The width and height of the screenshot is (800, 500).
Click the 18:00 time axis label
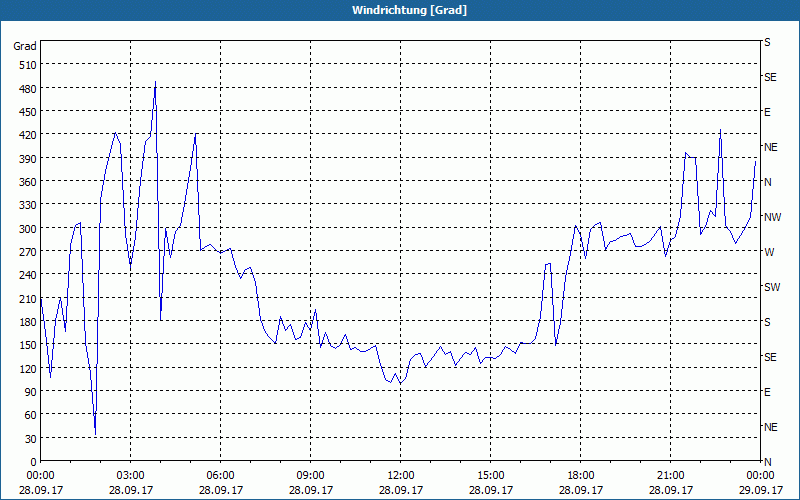click(580, 476)
